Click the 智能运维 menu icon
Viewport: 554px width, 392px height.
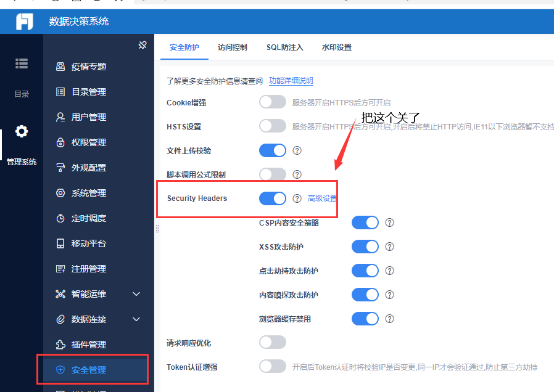[x=60, y=294]
